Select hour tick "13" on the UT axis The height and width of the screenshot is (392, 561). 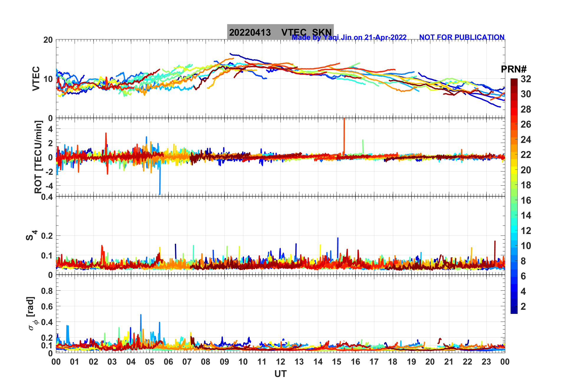(x=299, y=362)
